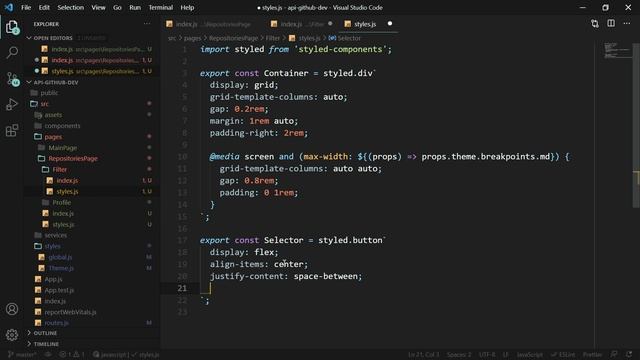Open the Help menu

tap(187, 7)
